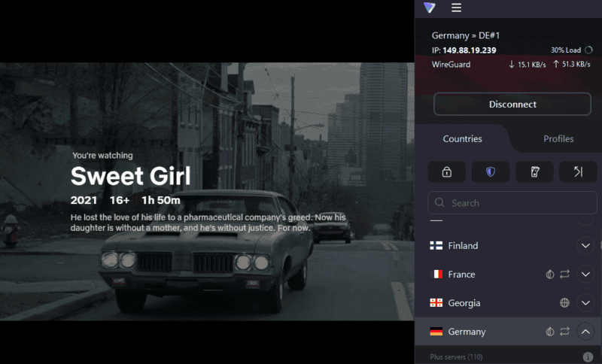Click the P2P arrows icon in Germany row
This screenshot has height=364, width=602.
point(564,332)
